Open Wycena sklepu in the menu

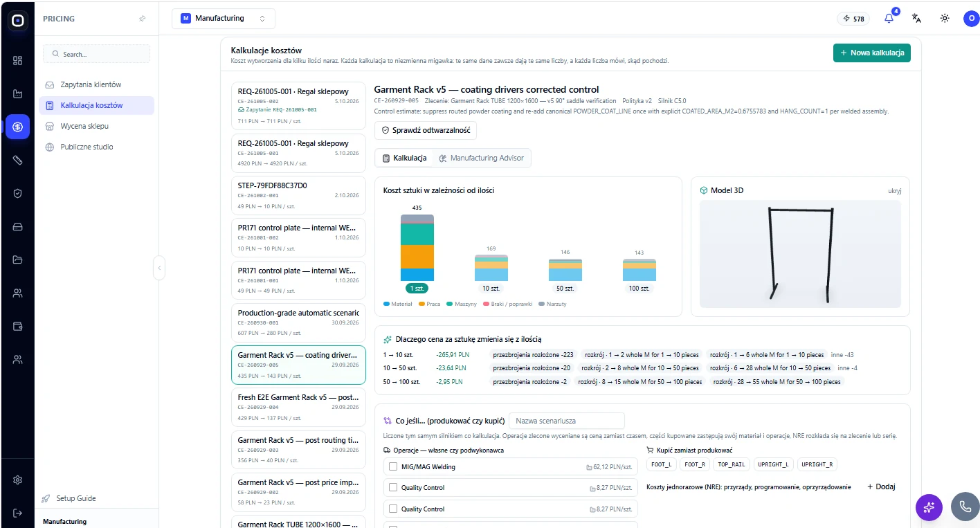(x=97, y=126)
